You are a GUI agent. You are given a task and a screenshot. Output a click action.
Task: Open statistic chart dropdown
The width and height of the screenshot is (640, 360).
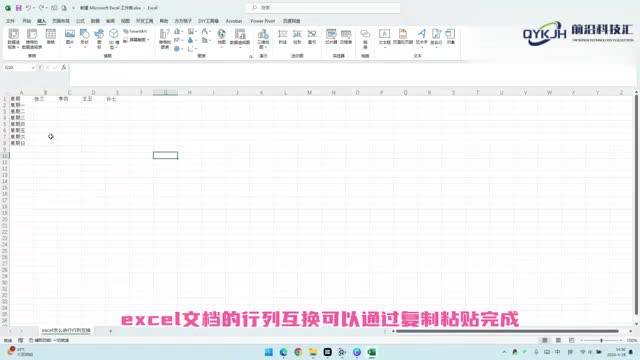[x=192, y=40]
